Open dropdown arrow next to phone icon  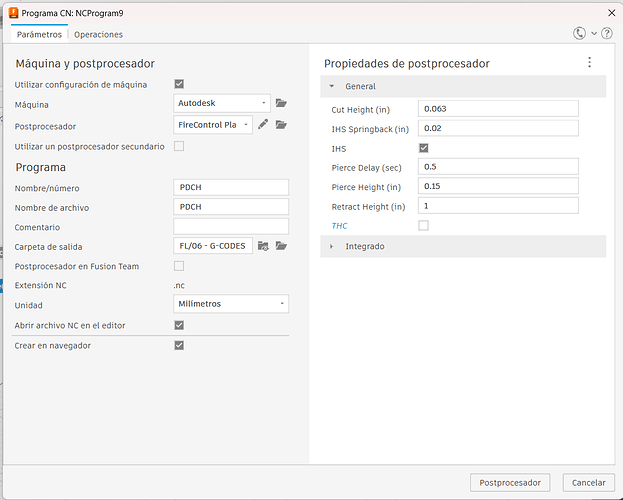click(x=594, y=34)
